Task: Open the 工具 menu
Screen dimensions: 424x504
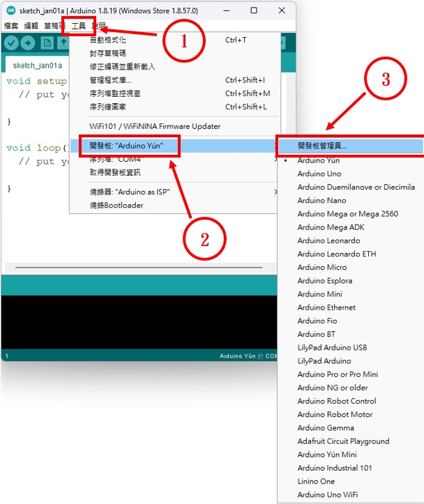Action: (x=78, y=26)
